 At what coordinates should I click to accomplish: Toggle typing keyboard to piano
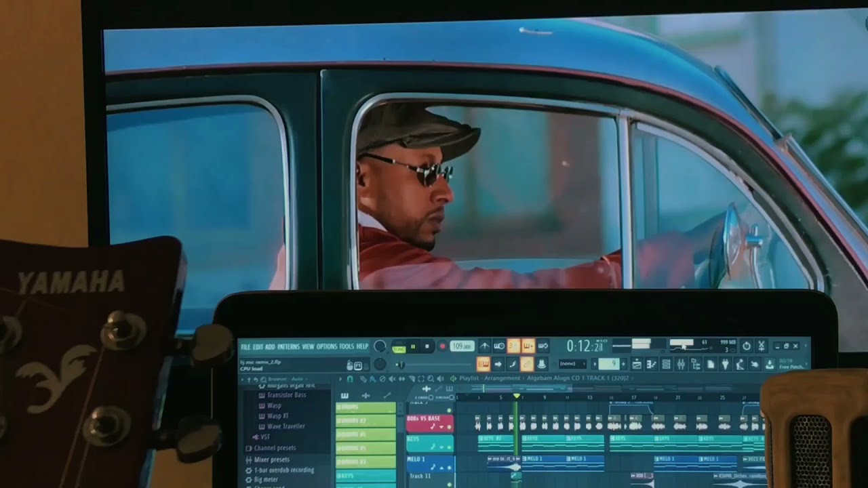pos(483,364)
